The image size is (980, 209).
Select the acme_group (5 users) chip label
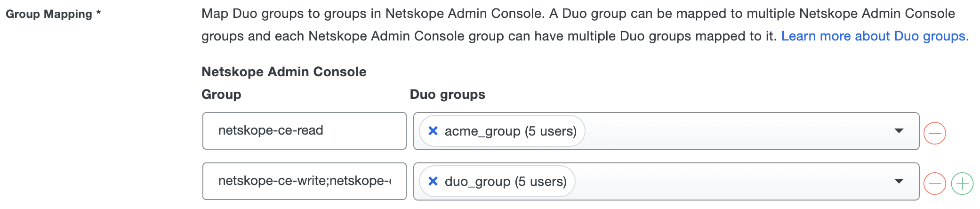[x=510, y=131]
